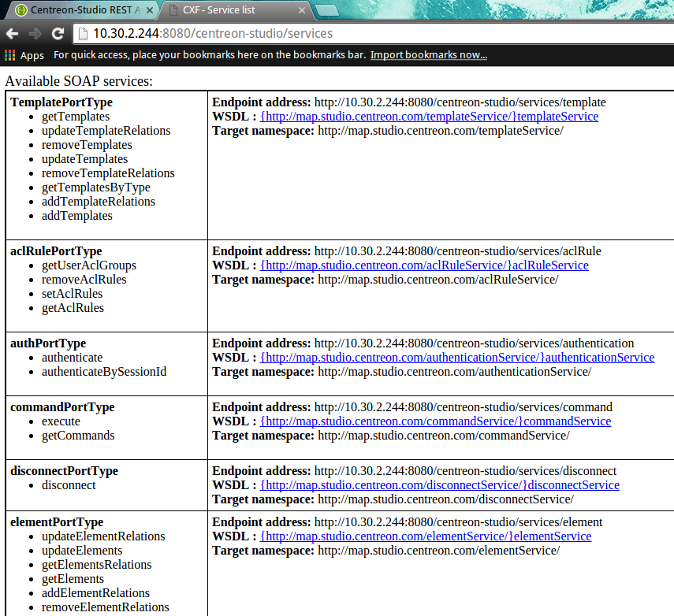Open the authenticationService WSDL link
Viewport: 674px width, 616px height.
coord(457,357)
